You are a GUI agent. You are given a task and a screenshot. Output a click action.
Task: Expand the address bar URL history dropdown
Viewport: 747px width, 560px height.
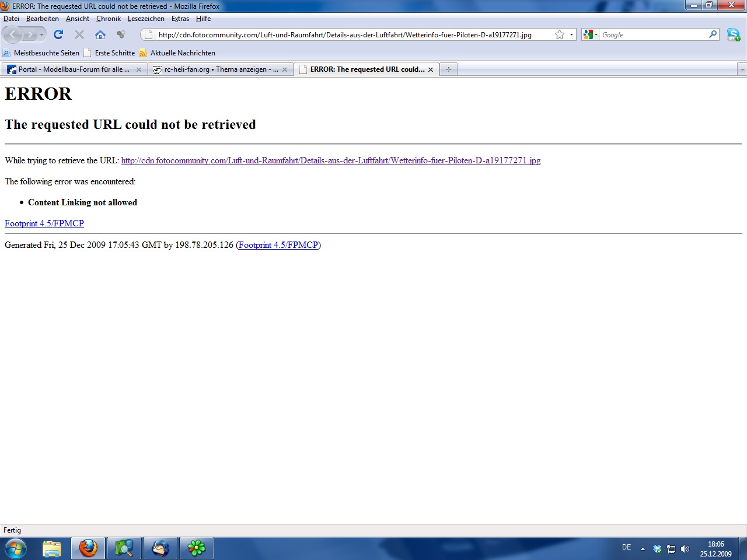(x=571, y=35)
